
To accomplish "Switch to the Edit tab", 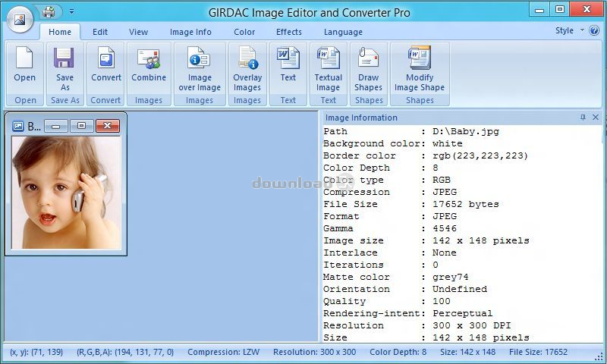I will click(x=100, y=32).
